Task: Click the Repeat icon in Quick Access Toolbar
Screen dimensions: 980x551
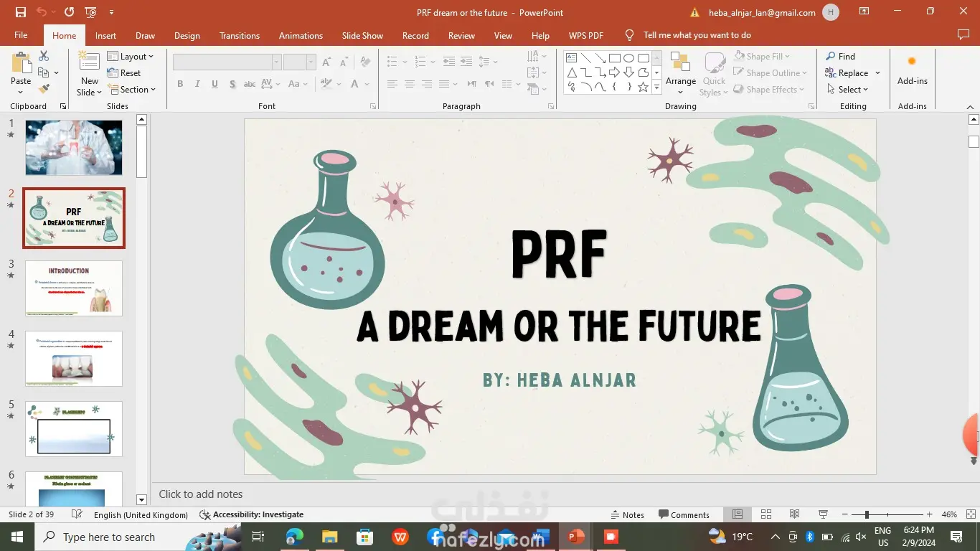Action: [69, 12]
